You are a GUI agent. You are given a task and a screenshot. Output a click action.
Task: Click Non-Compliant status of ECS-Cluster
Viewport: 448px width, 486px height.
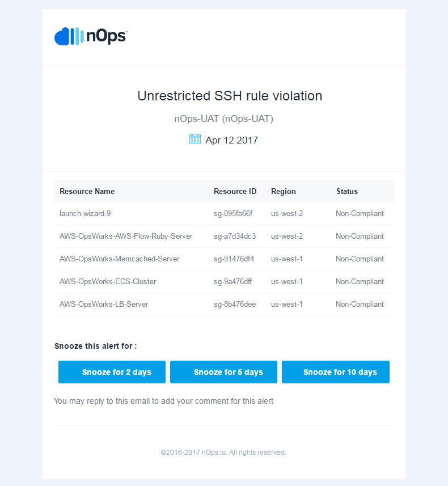360,281
